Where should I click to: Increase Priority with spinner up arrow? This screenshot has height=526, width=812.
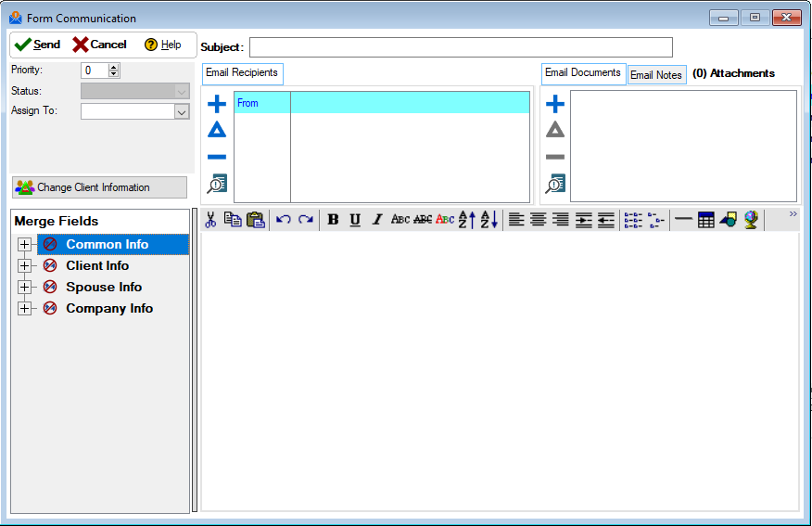[x=114, y=67]
